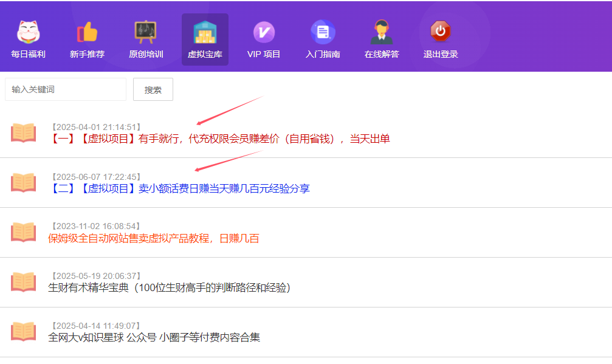The height and width of the screenshot is (364, 612).
Task: Click timestamp 2023-11-02 16:08:54
Action: pos(96,226)
